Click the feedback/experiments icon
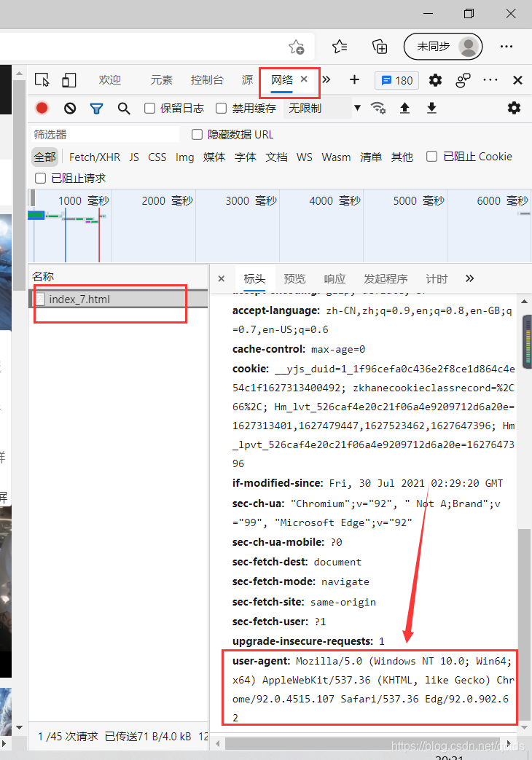This screenshot has width=532, height=760. (463, 80)
